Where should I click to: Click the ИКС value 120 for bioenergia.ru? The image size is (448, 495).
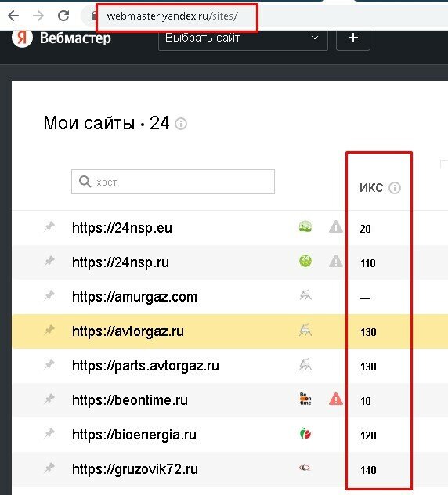coord(368,435)
